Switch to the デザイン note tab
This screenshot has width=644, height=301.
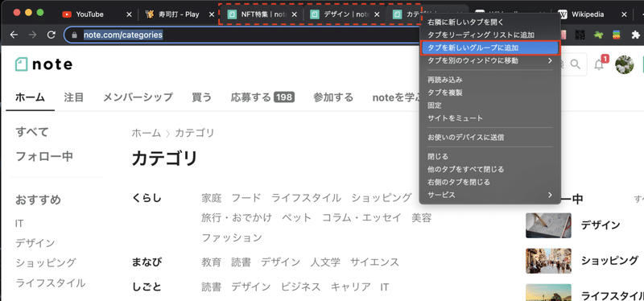[x=345, y=14]
